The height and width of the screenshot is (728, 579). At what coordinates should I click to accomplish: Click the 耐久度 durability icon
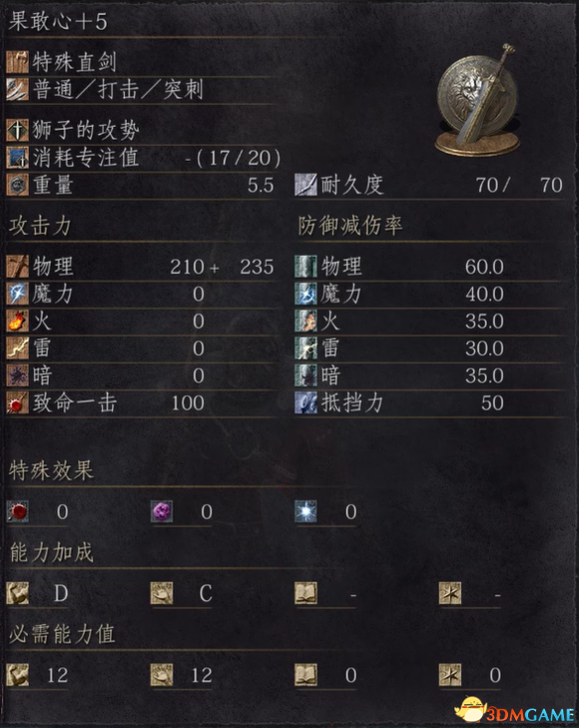[306, 185]
